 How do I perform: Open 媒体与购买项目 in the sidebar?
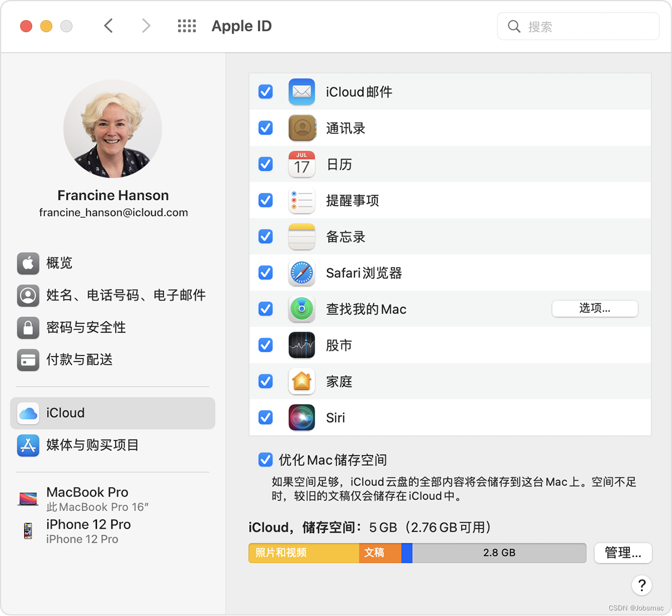click(x=112, y=445)
